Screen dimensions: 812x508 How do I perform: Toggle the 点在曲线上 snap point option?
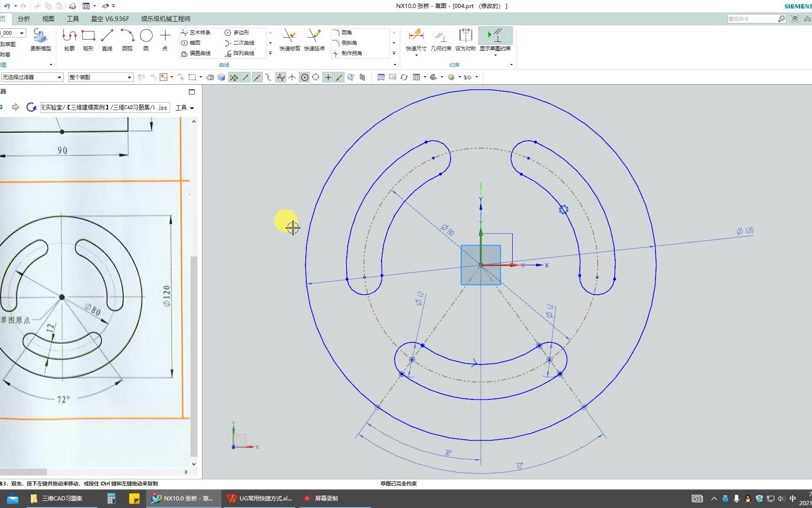point(339,77)
